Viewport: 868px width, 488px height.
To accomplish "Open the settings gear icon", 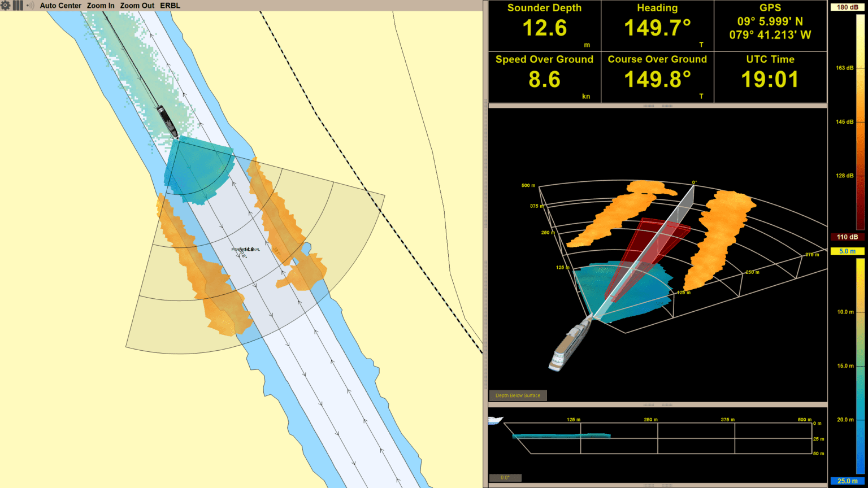I will pyautogui.click(x=6, y=5).
